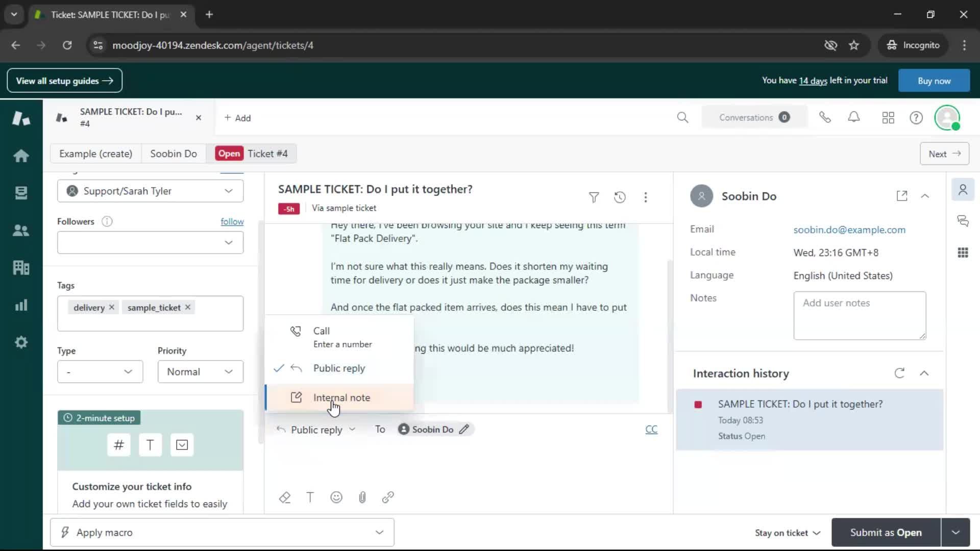Click the 14 days trial link
Image resolution: width=980 pixels, height=551 pixels.
(813, 81)
